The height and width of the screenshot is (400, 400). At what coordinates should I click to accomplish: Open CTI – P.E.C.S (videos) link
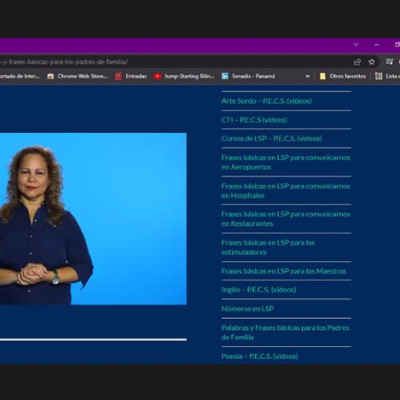[x=254, y=120]
